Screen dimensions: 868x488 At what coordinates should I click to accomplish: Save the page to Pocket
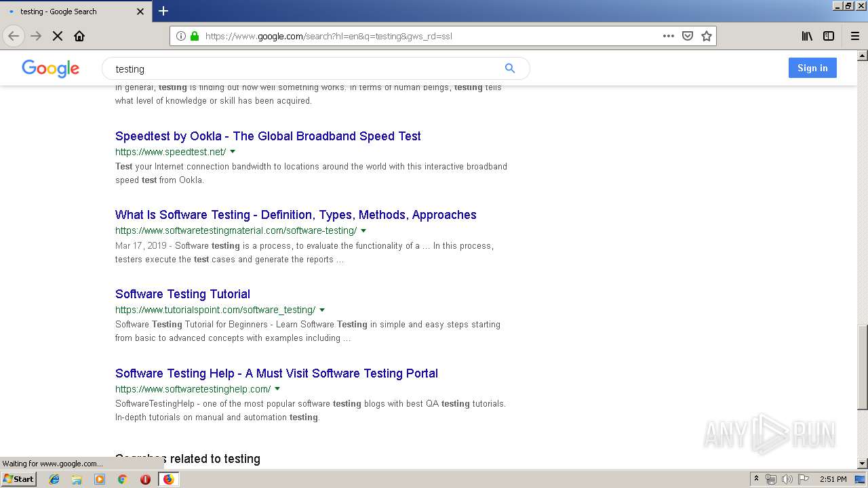(x=688, y=36)
